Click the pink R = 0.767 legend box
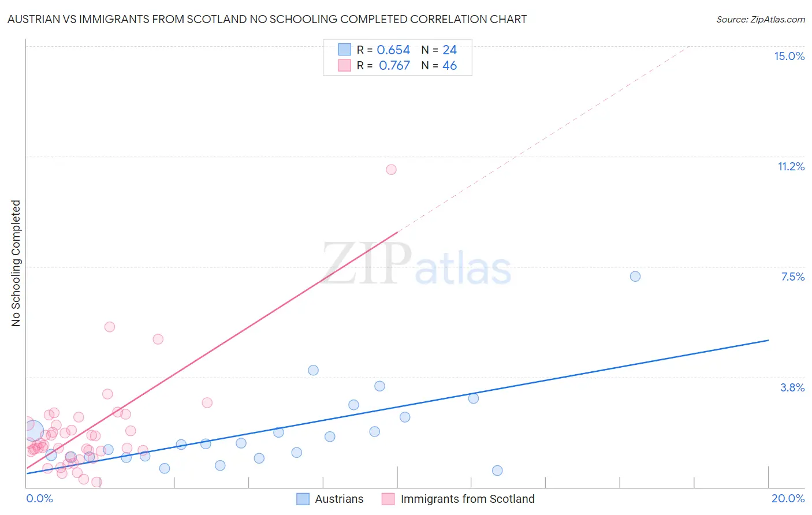Image resolution: width=812 pixels, height=515 pixels. 344,65
